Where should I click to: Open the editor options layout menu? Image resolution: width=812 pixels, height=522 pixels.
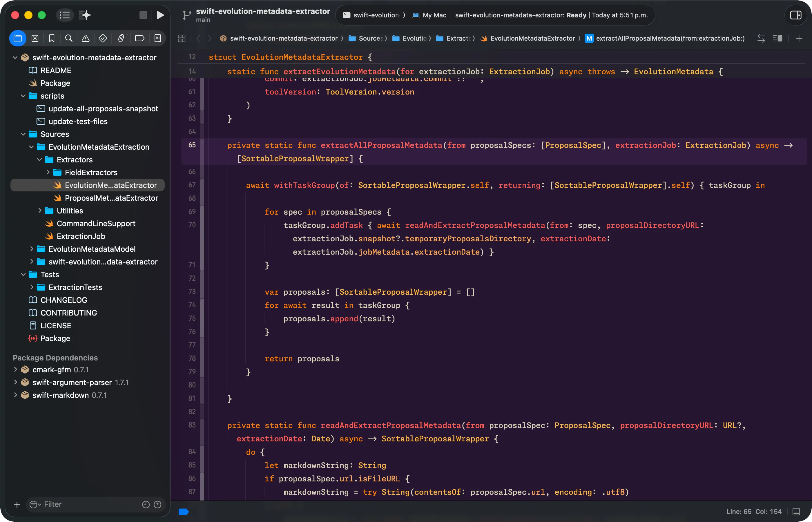point(777,38)
